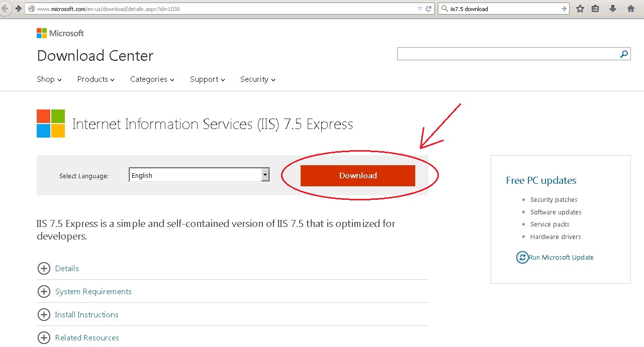
Task: Click the Details link
Action: 67,269
